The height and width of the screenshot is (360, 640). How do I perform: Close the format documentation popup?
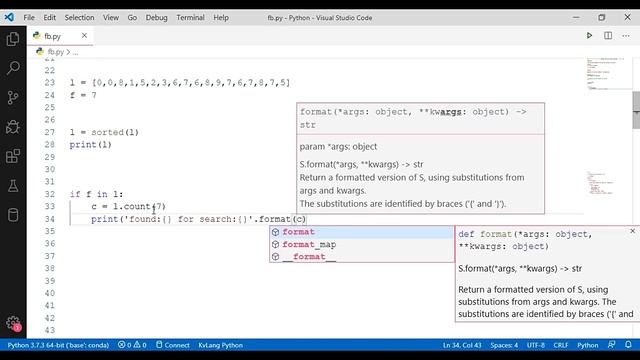632,231
